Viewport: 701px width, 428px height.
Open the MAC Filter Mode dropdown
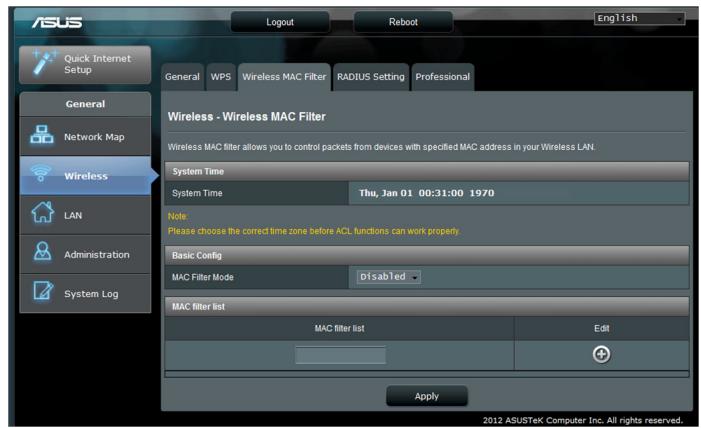(x=389, y=277)
